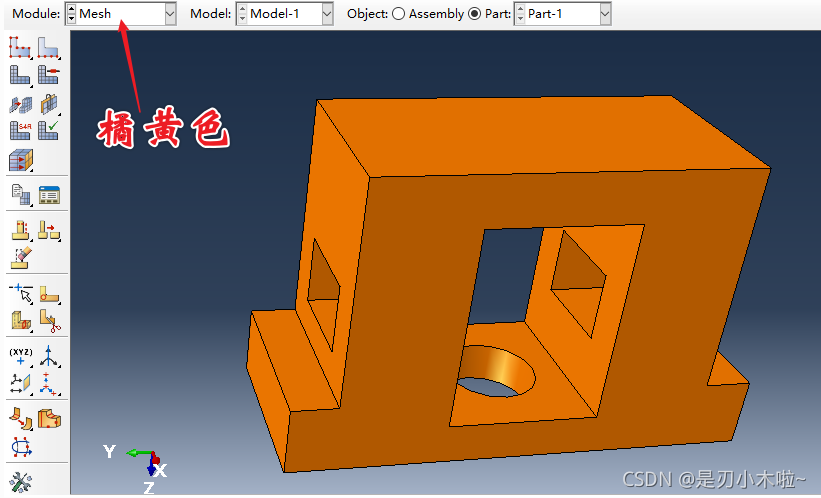Open the Mesh Part Manager table icon
Screen dimensions: 821x498
(x=49, y=193)
